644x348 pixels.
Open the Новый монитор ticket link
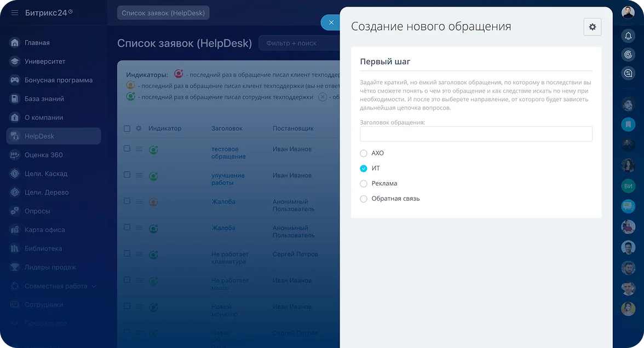point(225,310)
